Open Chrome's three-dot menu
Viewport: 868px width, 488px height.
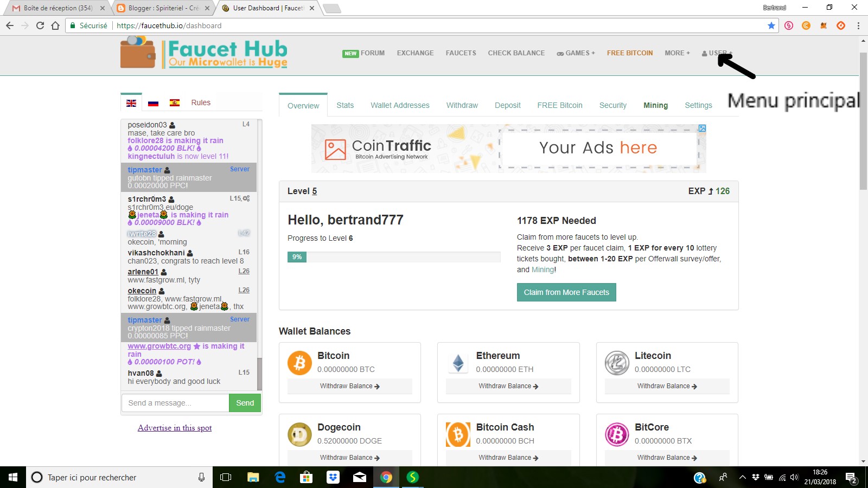(x=858, y=25)
